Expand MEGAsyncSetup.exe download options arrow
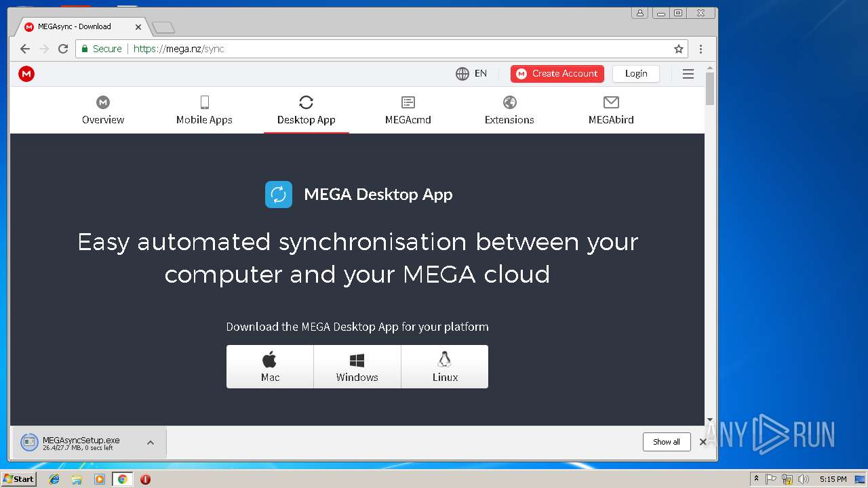The image size is (868, 488). (151, 443)
